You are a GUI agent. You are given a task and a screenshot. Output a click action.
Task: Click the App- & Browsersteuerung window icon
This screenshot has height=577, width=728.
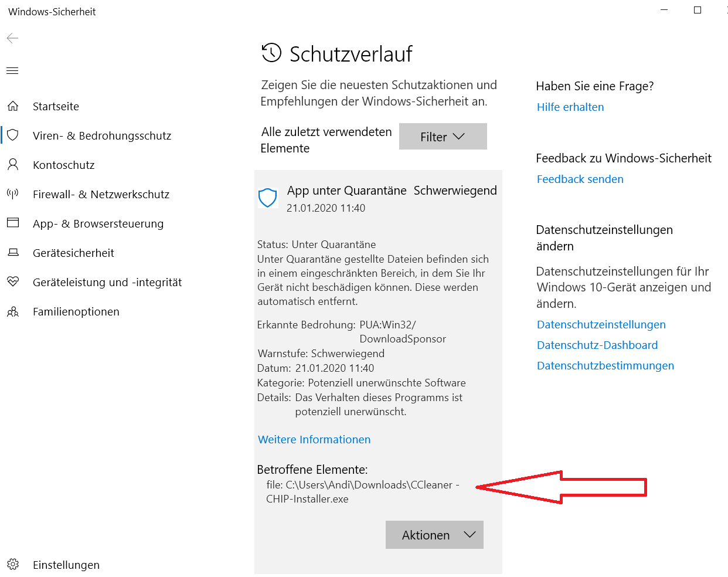click(13, 223)
